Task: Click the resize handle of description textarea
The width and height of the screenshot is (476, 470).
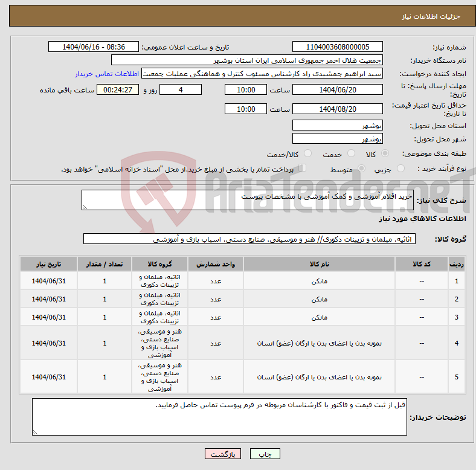Action: (x=85, y=207)
